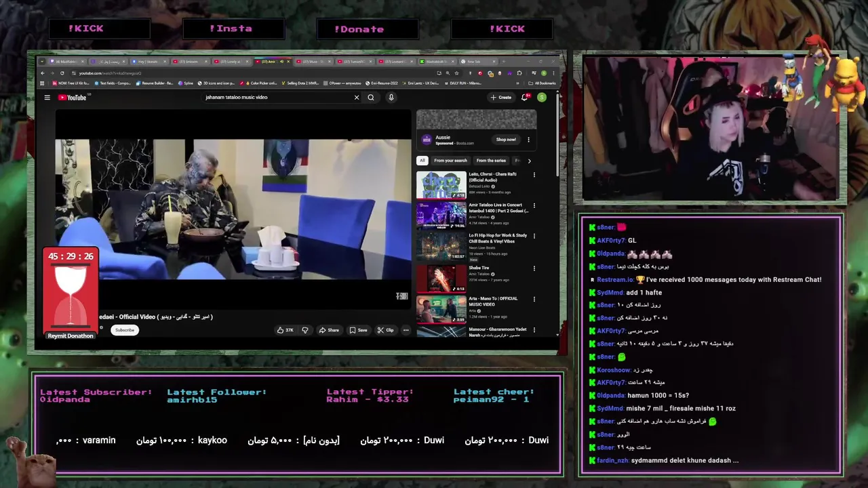868x488 pixels.
Task: Click the Restream.io 1000 messages notice
Action: pyautogui.click(x=705, y=279)
